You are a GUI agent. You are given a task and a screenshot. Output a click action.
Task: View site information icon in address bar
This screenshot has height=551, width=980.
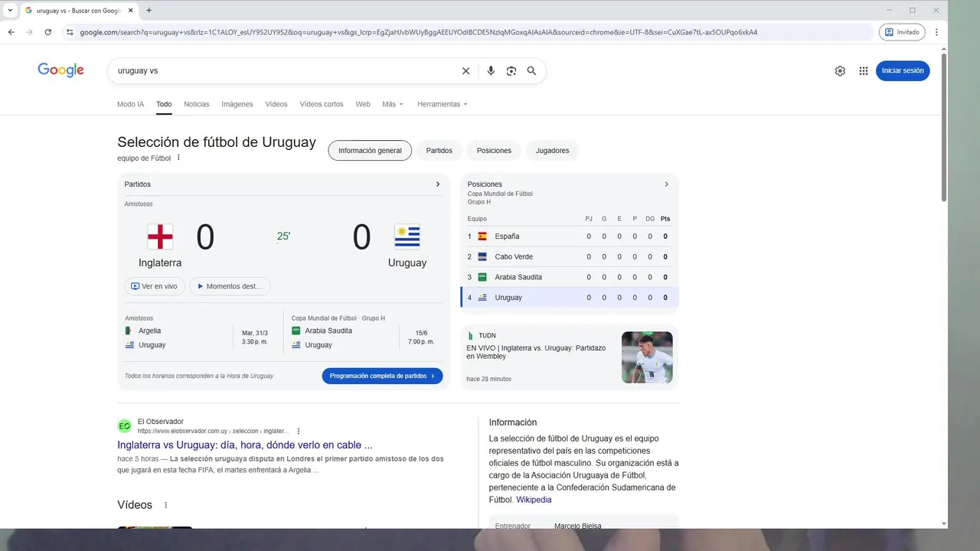(x=70, y=32)
